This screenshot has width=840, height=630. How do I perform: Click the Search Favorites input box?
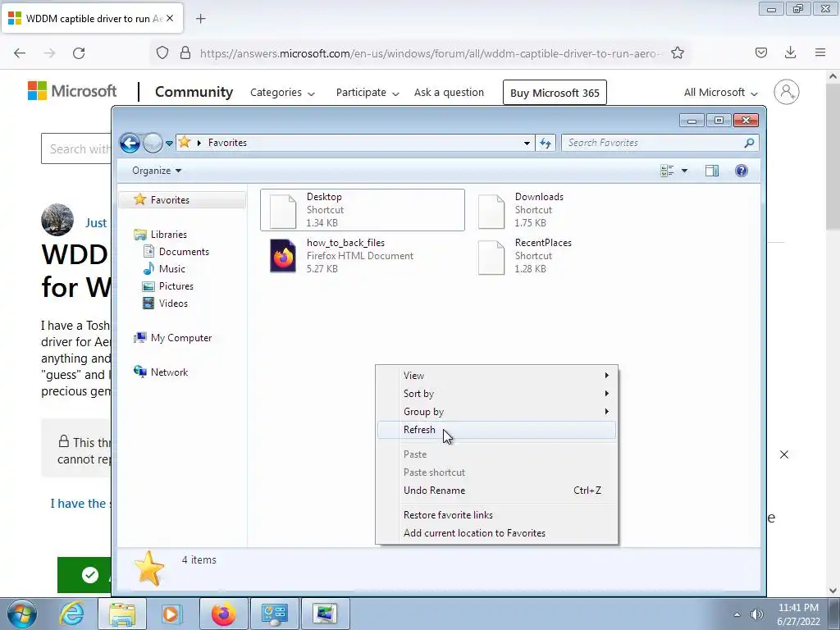[x=654, y=143]
